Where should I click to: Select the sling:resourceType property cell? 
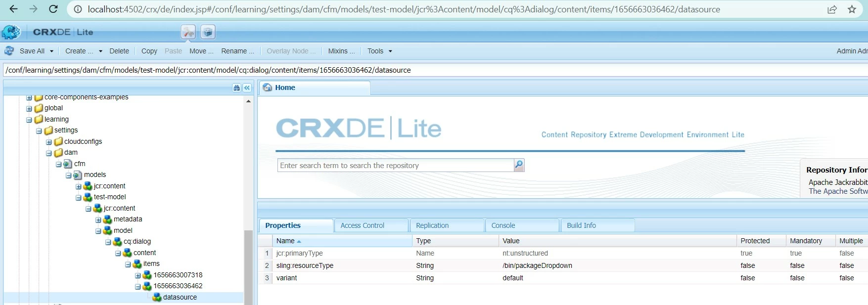point(342,265)
